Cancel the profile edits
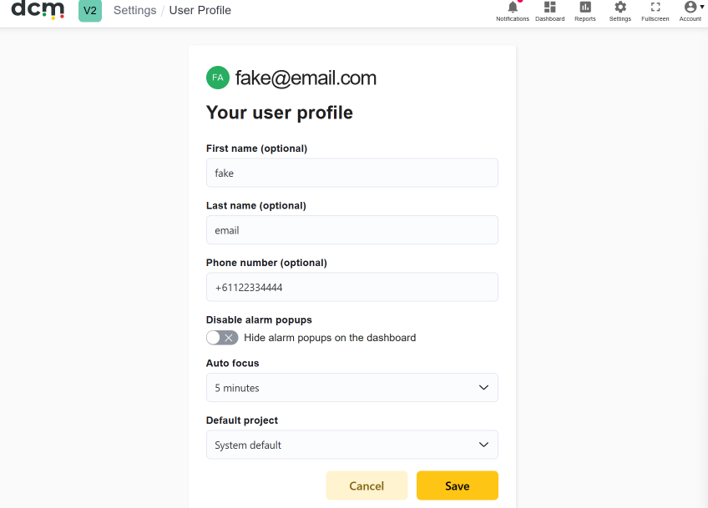Screen dimensions: 708x508 pos(367,485)
